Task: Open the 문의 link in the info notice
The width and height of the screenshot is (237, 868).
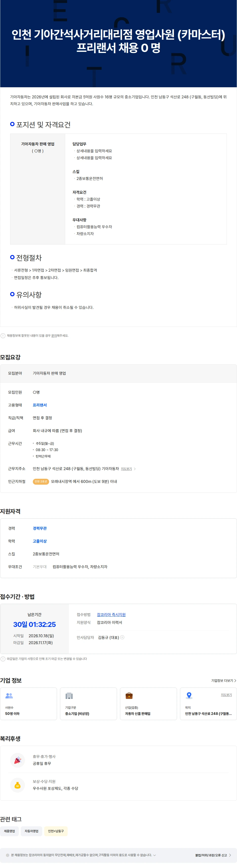Action: (x=54, y=336)
